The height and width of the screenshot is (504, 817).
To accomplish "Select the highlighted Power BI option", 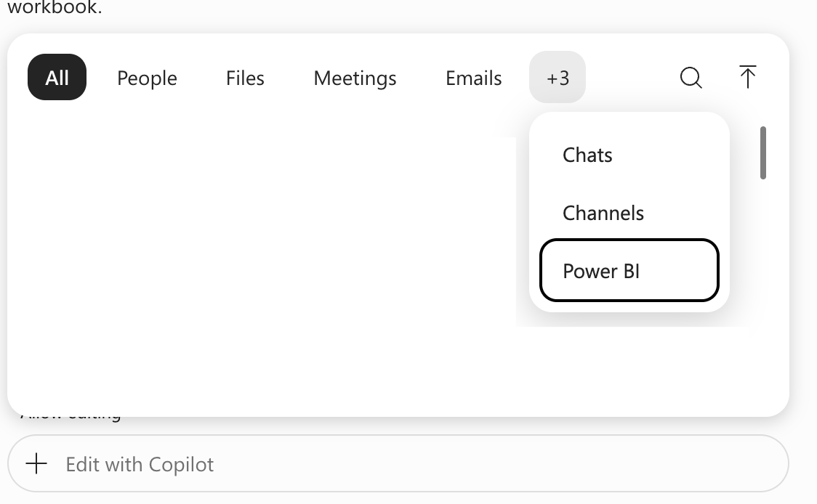I will pyautogui.click(x=629, y=270).
